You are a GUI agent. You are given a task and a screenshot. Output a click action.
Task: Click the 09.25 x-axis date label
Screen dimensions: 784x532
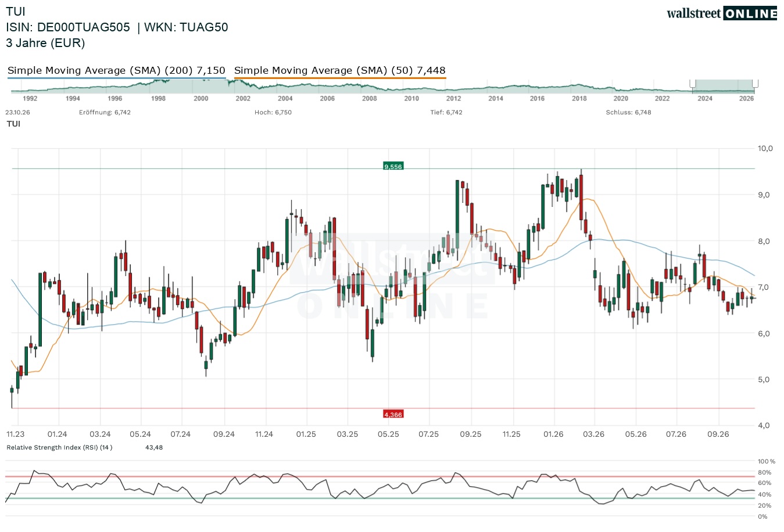(x=471, y=434)
